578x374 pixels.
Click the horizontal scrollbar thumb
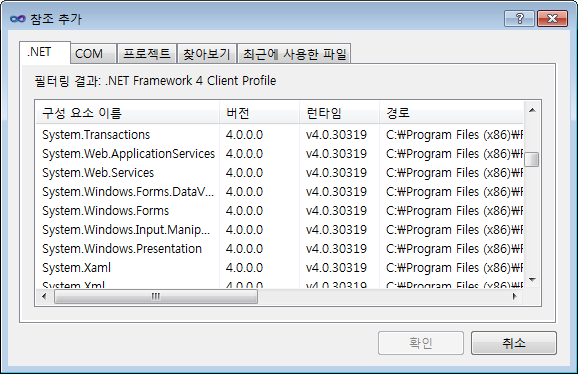point(156,296)
